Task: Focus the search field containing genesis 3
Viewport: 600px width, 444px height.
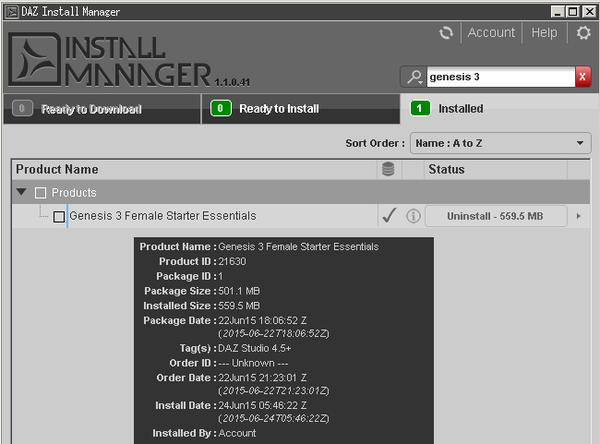Action: [501, 77]
